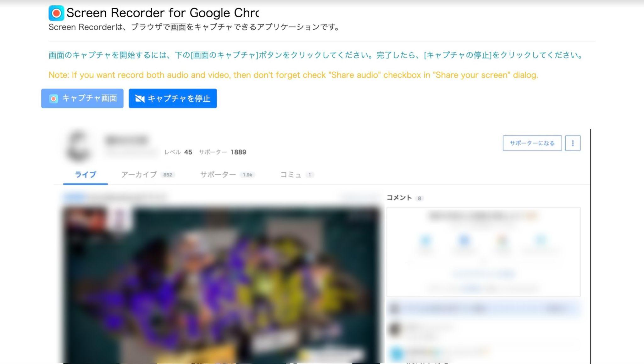Click the crossed camera icon
The width and height of the screenshot is (644, 364).
point(140,99)
